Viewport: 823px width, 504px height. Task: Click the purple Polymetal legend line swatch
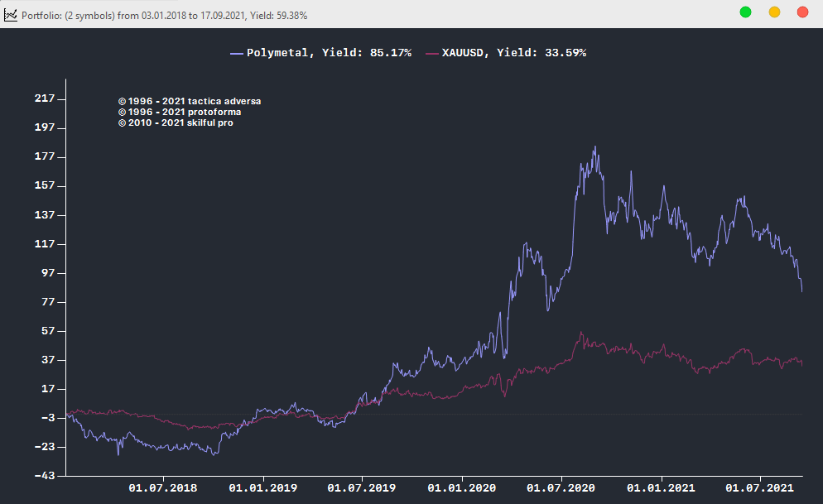[237, 53]
